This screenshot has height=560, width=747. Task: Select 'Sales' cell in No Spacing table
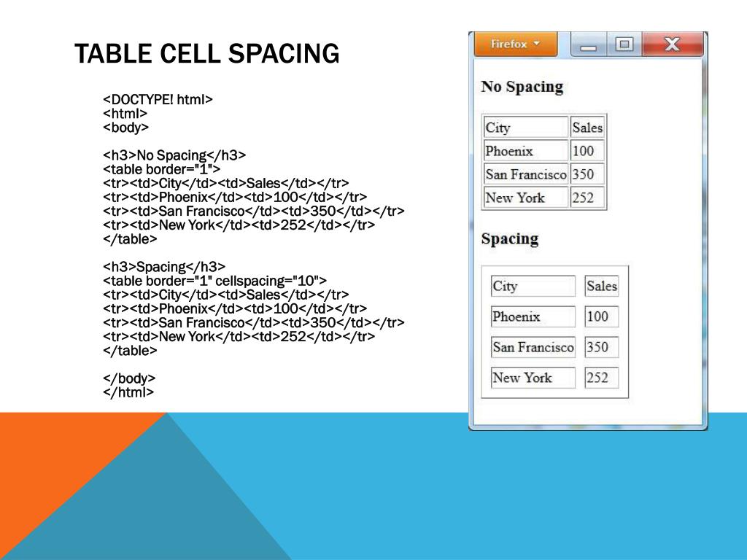(x=587, y=127)
